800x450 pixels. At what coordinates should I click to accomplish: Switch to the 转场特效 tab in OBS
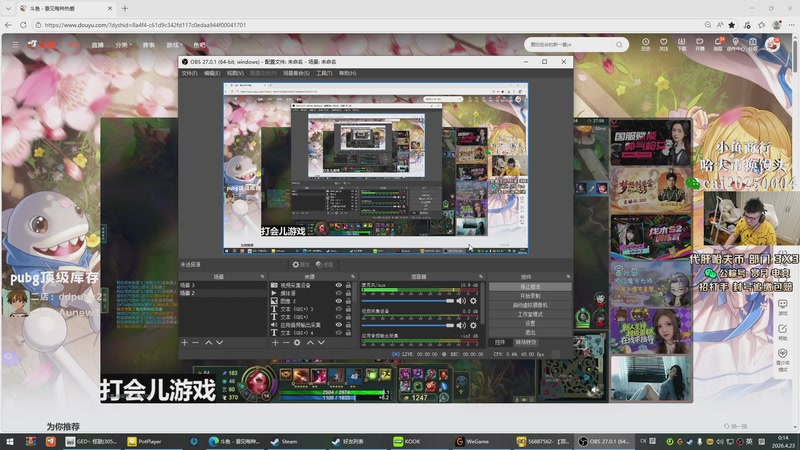526,342
